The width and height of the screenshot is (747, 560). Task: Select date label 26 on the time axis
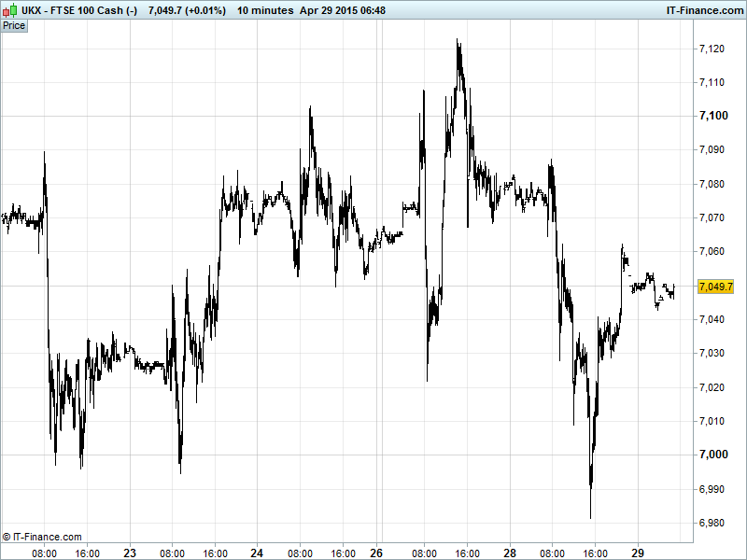click(378, 553)
